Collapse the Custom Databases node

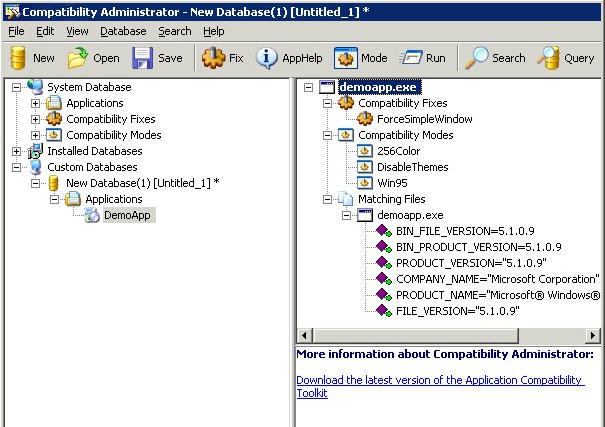(16, 167)
